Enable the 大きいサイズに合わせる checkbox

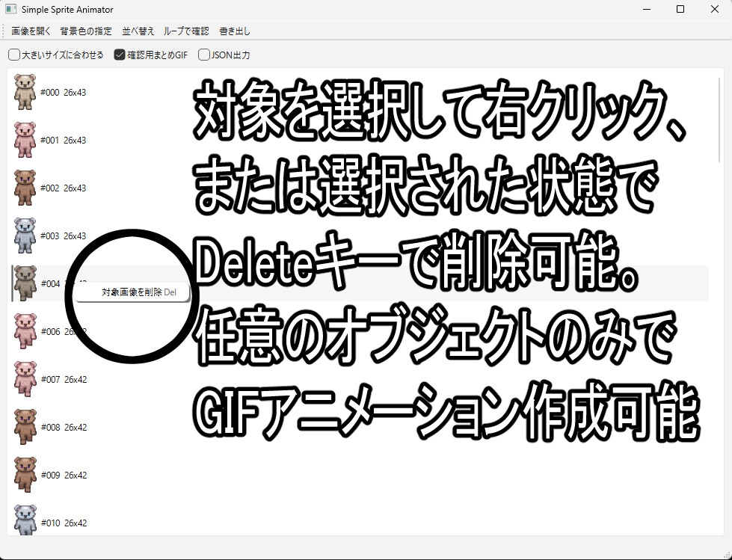click(13, 54)
